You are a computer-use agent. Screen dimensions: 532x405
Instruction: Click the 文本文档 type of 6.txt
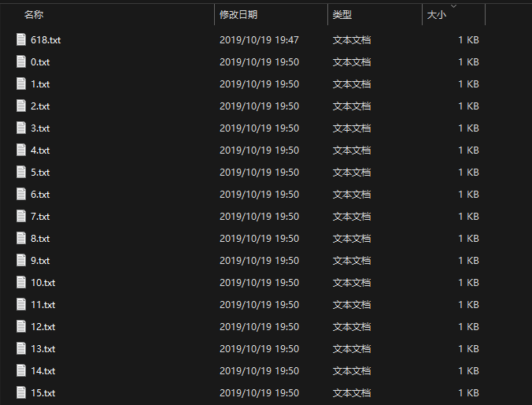click(x=352, y=195)
